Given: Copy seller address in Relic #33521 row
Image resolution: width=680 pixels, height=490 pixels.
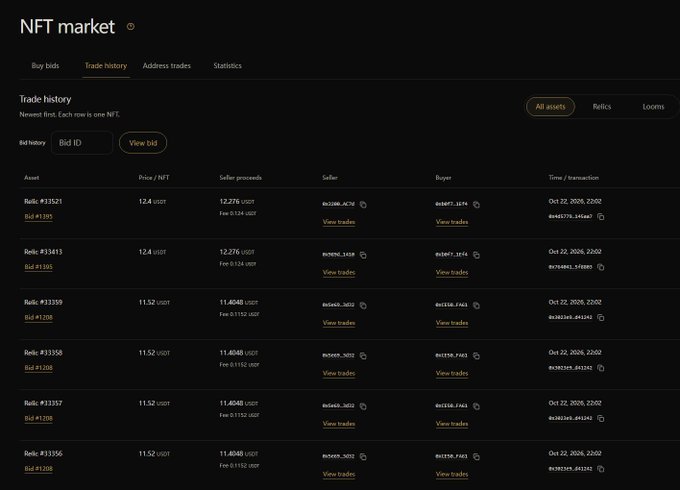Looking at the screenshot, I should (363, 204).
